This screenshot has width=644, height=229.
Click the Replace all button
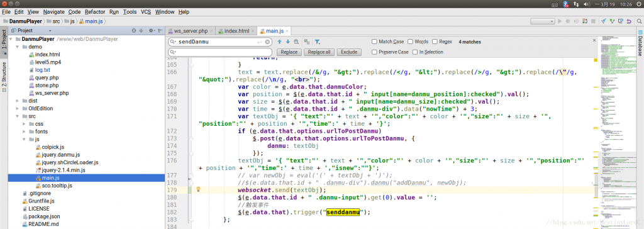tap(319, 52)
